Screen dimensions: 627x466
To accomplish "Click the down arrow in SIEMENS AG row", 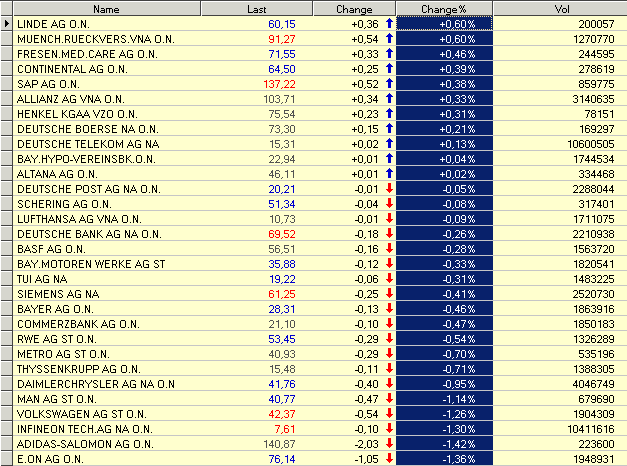I will coord(389,294).
